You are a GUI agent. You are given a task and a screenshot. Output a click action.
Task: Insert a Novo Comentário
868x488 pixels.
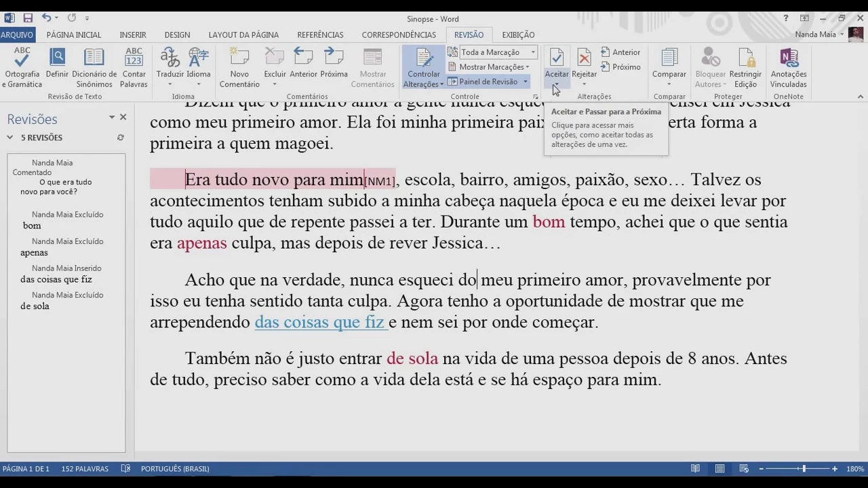coord(239,68)
